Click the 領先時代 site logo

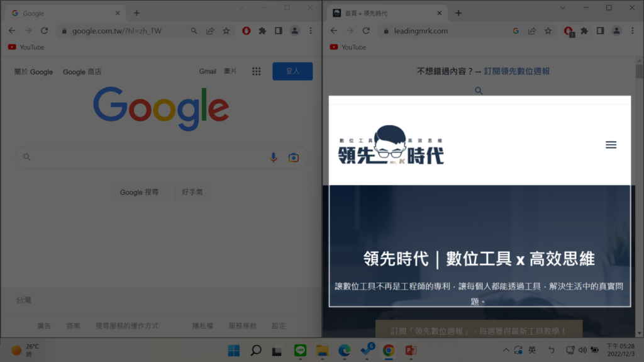(x=391, y=145)
